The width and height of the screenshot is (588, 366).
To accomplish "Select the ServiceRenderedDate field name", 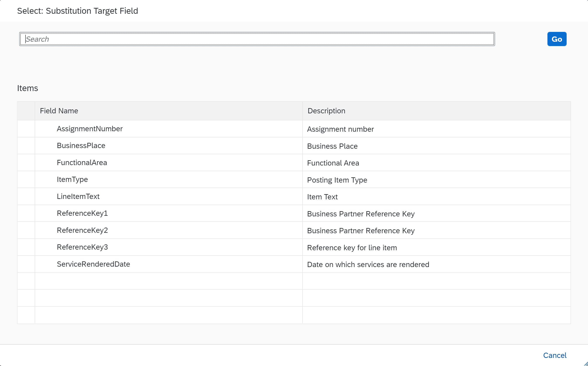I will [93, 264].
